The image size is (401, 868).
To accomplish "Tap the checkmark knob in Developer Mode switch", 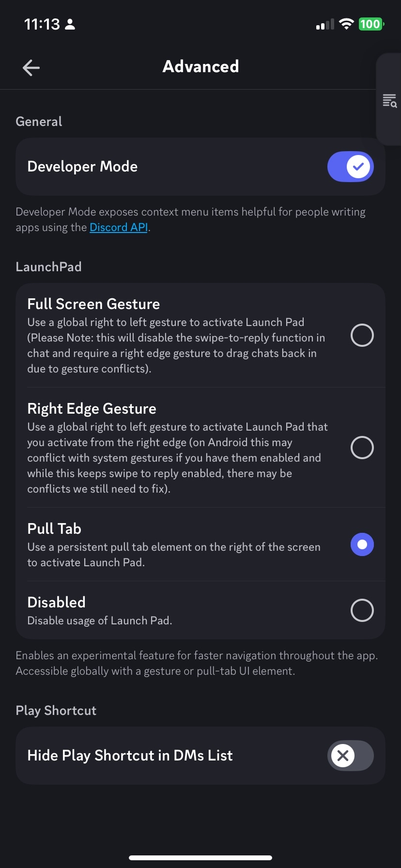I will (x=358, y=167).
